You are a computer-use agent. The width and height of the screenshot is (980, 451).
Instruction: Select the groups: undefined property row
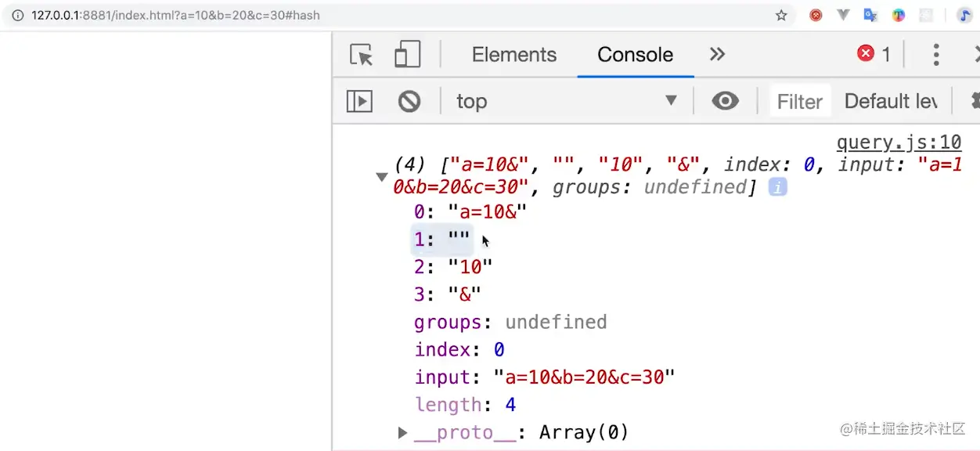tap(510, 322)
